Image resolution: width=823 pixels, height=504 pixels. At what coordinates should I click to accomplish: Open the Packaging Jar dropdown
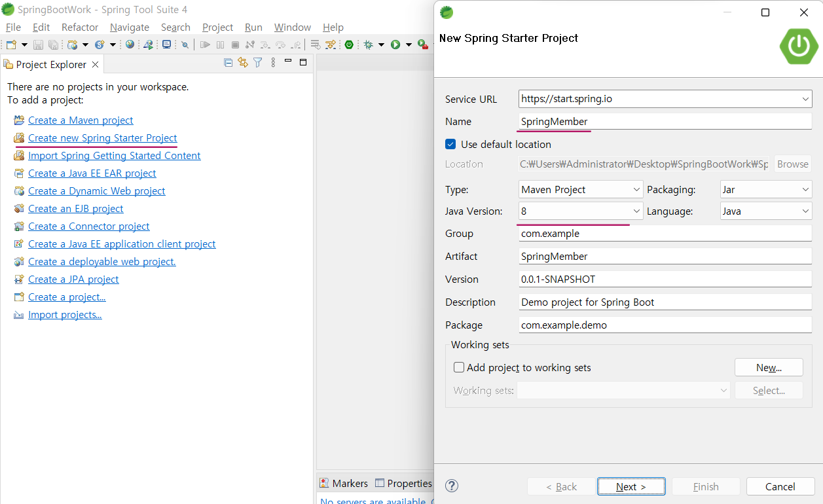click(x=805, y=190)
